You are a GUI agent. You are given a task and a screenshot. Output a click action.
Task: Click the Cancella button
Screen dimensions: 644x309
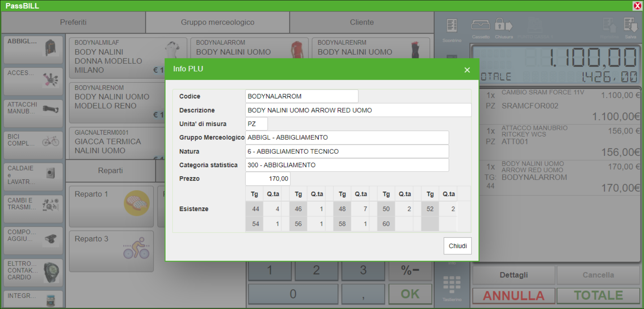click(x=598, y=275)
